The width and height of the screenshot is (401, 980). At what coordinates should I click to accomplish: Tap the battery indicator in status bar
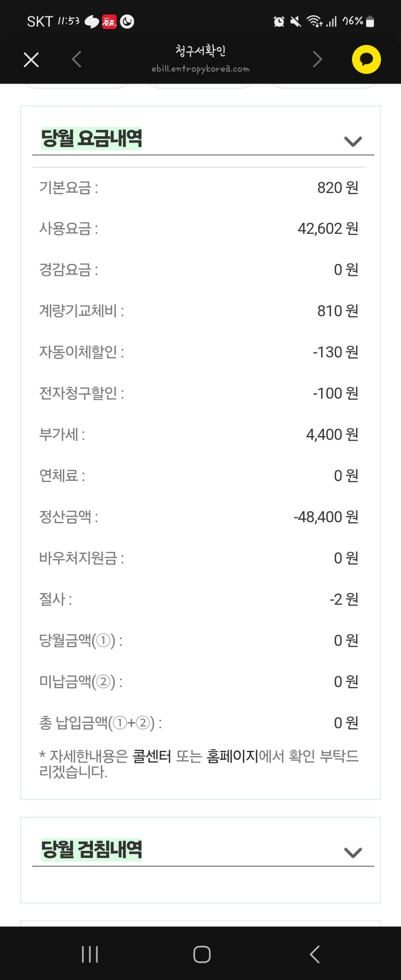pyautogui.click(x=370, y=22)
